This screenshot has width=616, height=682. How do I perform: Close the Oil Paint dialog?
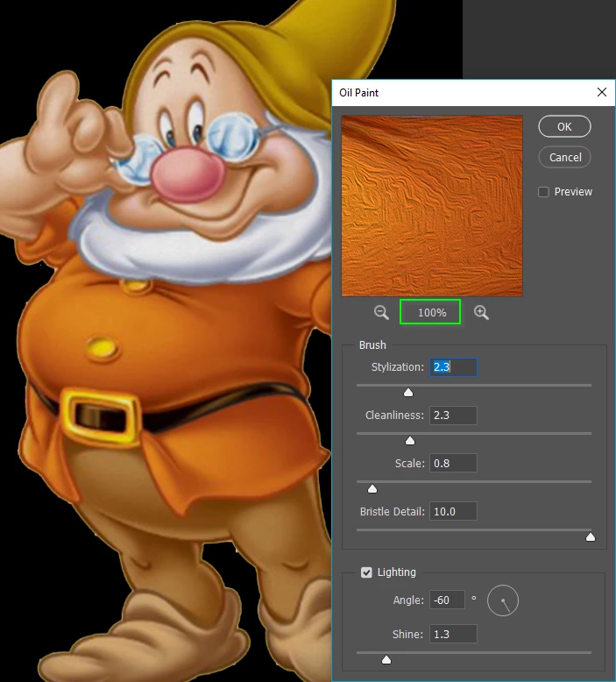pos(602,92)
